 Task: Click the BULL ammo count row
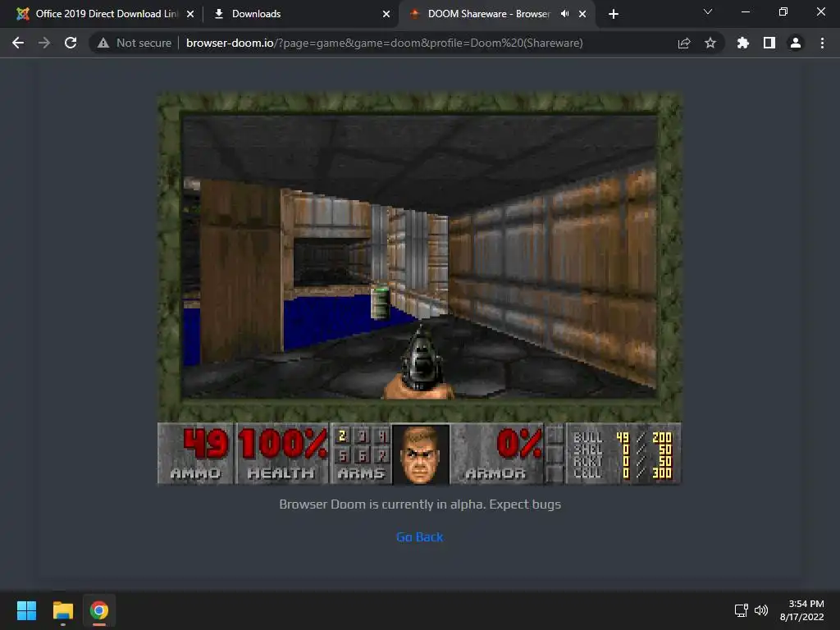point(623,438)
